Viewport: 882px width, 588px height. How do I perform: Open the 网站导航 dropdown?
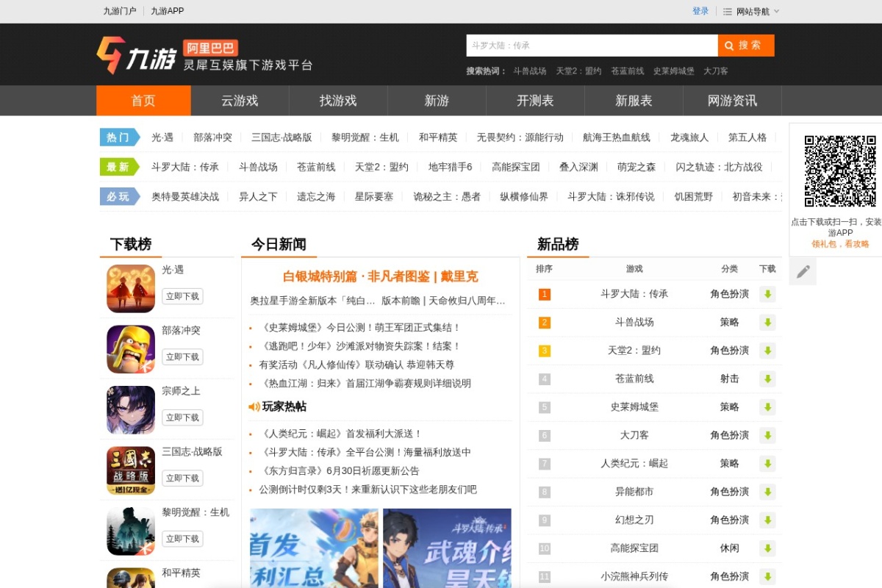751,11
